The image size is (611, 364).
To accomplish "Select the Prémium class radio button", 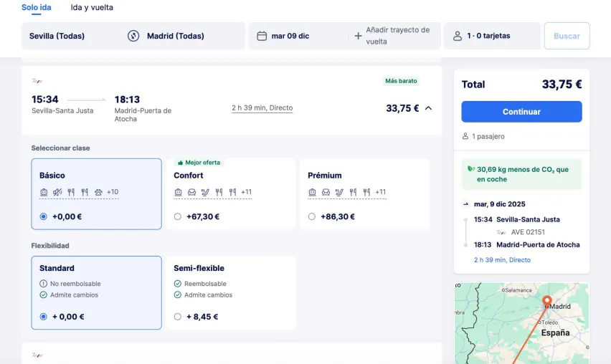I will [x=312, y=216].
